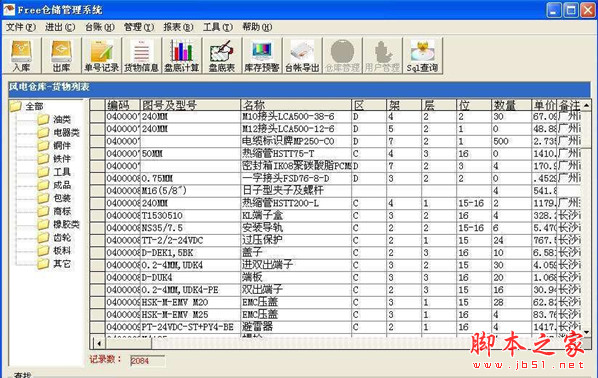Open the 盘底表 inventory sheet
Image resolution: width=598 pixels, height=378 pixels.
[x=222, y=56]
